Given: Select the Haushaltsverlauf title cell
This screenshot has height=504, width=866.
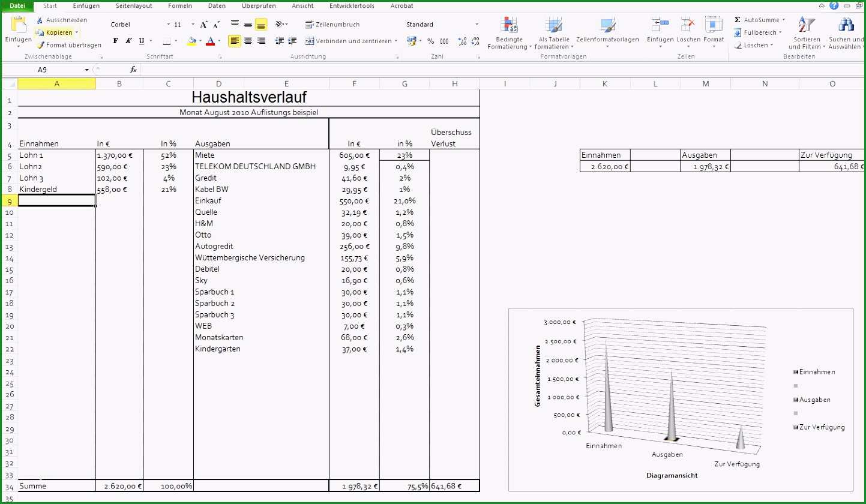Looking at the screenshot, I should [249, 97].
